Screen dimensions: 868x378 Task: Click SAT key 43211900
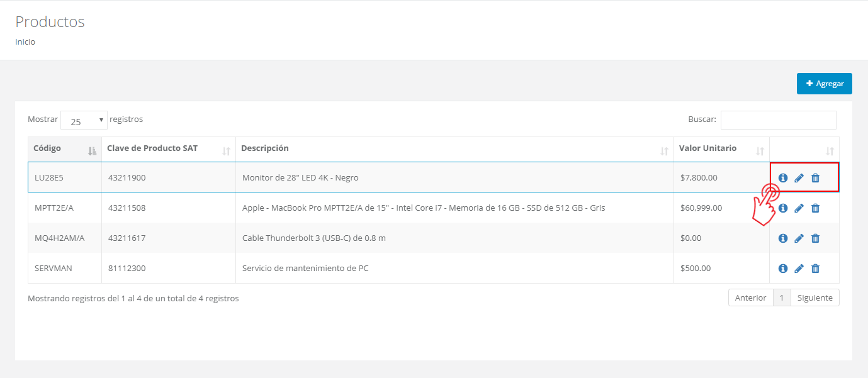127,178
